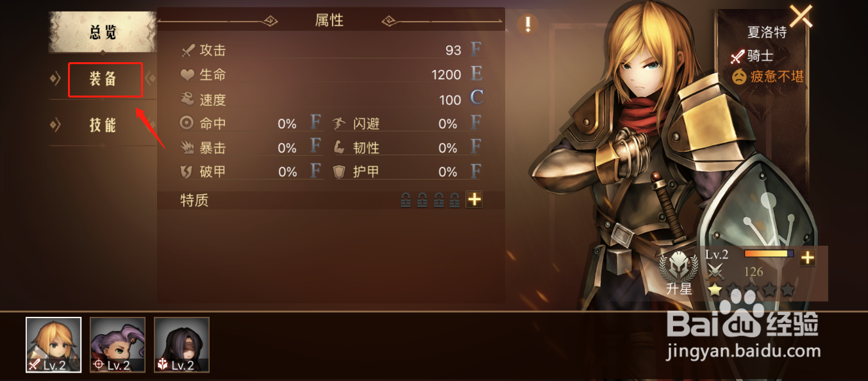Click the 速度 speed icon
This screenshot has height=381, width=868.
pos(187,99)
